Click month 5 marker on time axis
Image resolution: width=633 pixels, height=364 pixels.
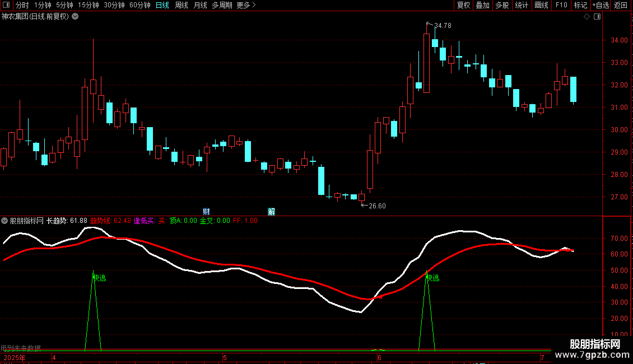(225, 357)
